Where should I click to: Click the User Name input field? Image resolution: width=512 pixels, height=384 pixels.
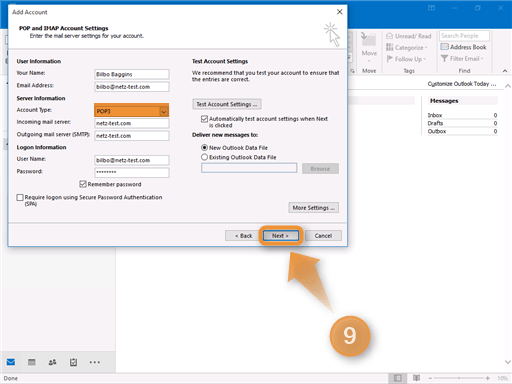(x=132, y=160)
